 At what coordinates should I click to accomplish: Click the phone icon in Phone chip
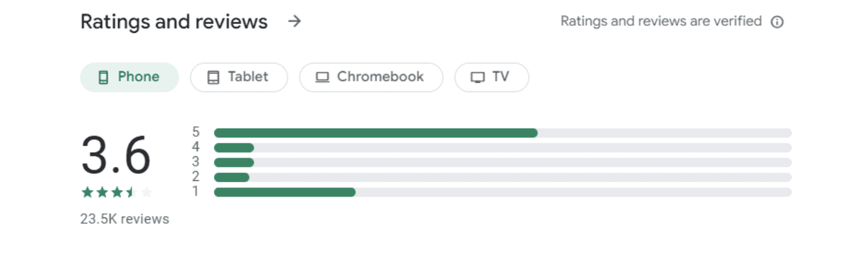click(x=103, y=78)
